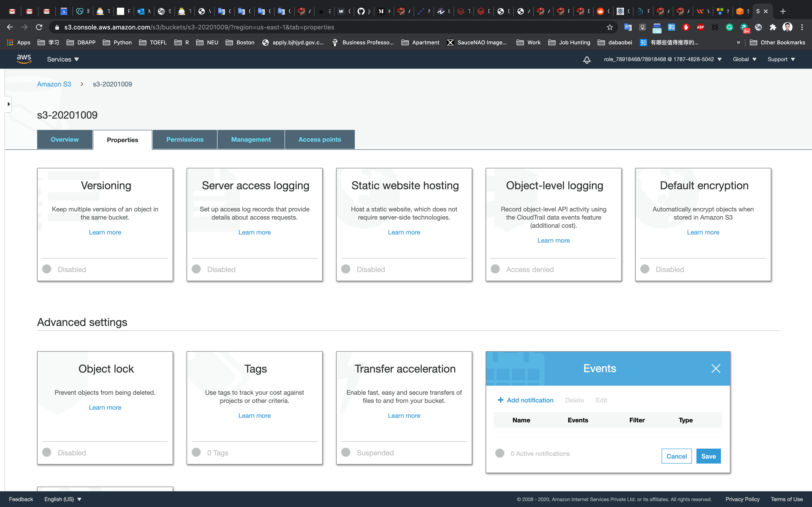Viewport: 812px width, 507px height.
Task: Expand the Support menu
Action: (x=781, y=59)
